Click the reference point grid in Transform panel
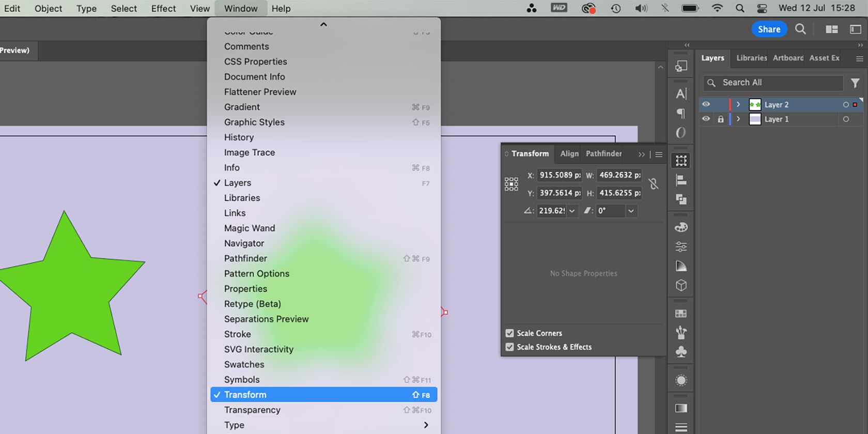The height and width of the screenshot is (434, 868). pos(511,184)
